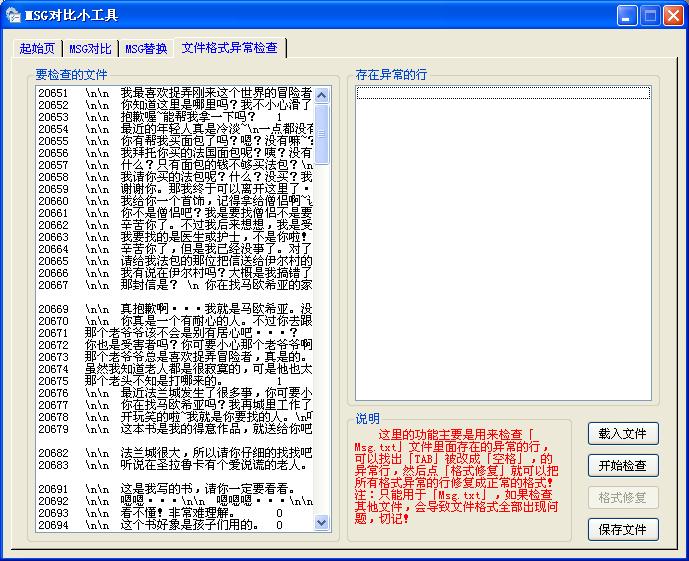689x561 pixels.
Task: Switch to the 起始页 tab
Action: [37, 49]
